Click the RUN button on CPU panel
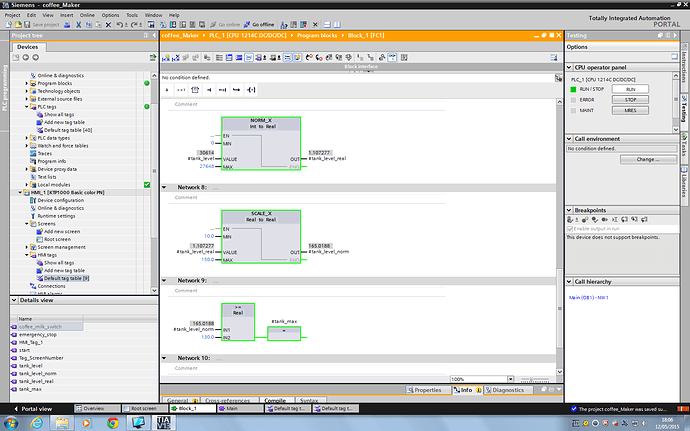Image resolution: width=690 pixels, height=431 pixels. coord(630,89)
